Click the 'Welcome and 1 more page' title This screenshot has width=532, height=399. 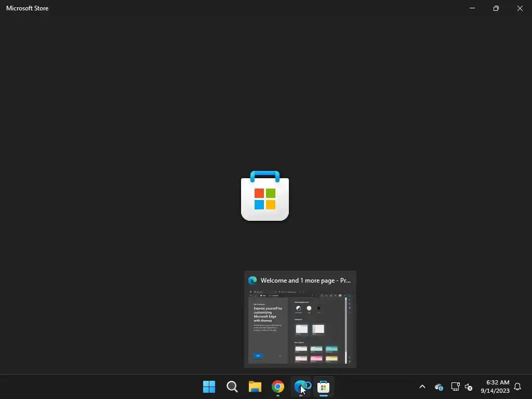click(x=305, y=281)
